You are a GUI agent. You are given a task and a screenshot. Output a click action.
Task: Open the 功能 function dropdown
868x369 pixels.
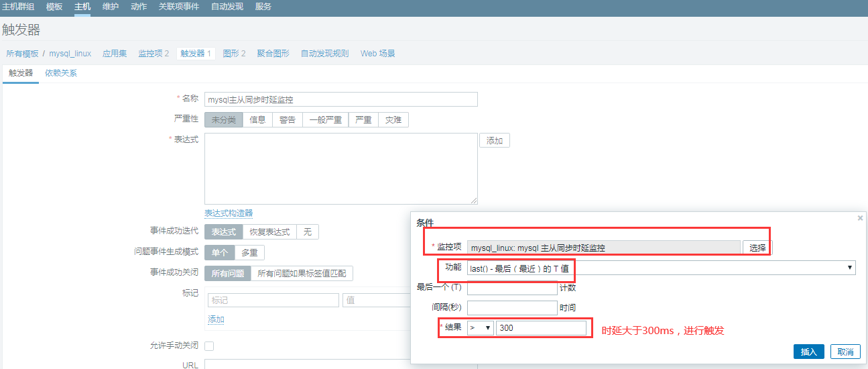662,268
